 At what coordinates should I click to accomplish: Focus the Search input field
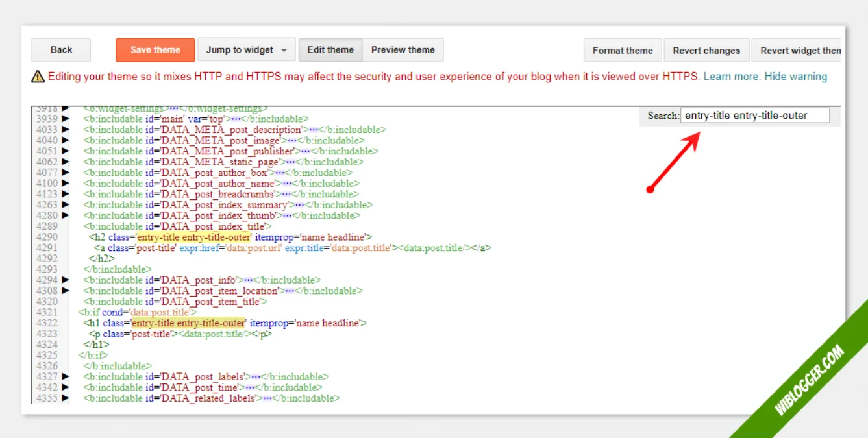point(755,116)
